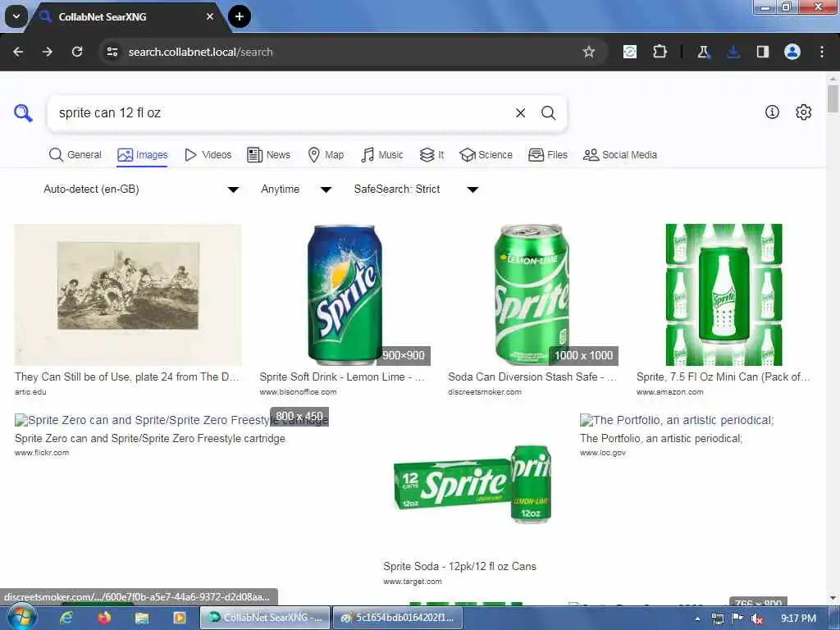Image resolution: width=840 pixels, height=630 pixels.
Task: Open a new browser tab
Action: coord(240,16)
